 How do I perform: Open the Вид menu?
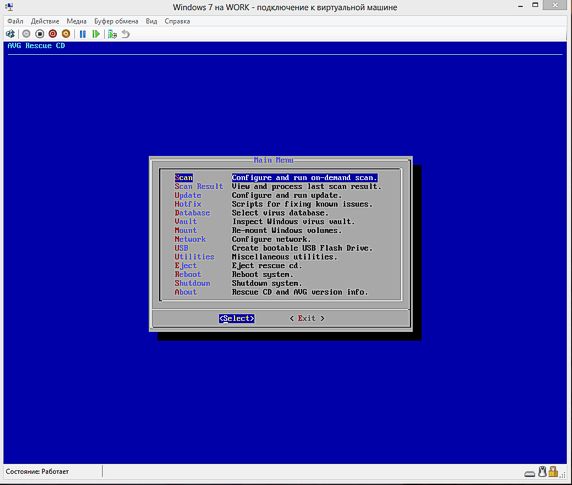tap(151, 21)
